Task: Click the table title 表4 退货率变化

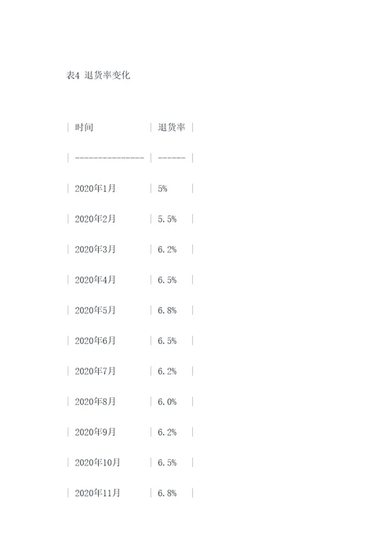Action: pos(98,75)
